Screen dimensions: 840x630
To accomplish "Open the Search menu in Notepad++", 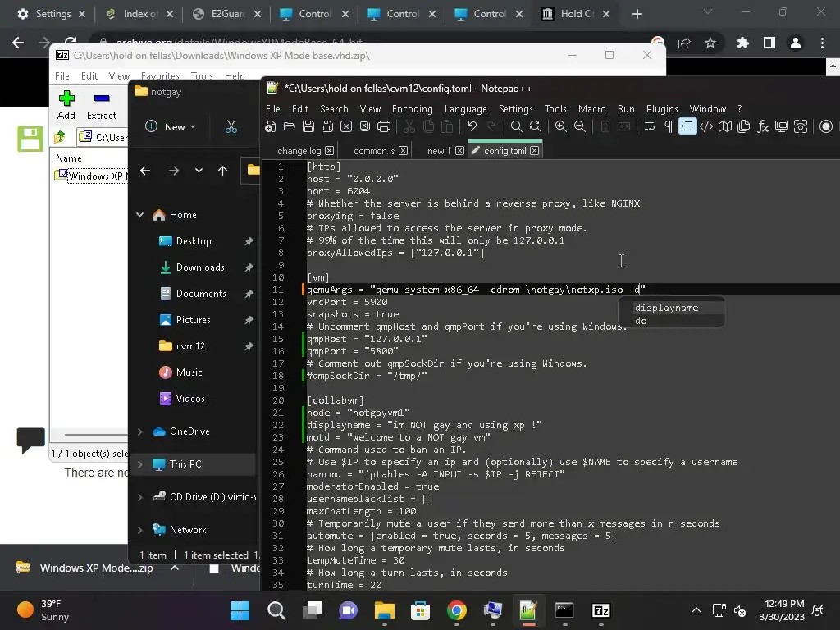I will coord(335,109).
